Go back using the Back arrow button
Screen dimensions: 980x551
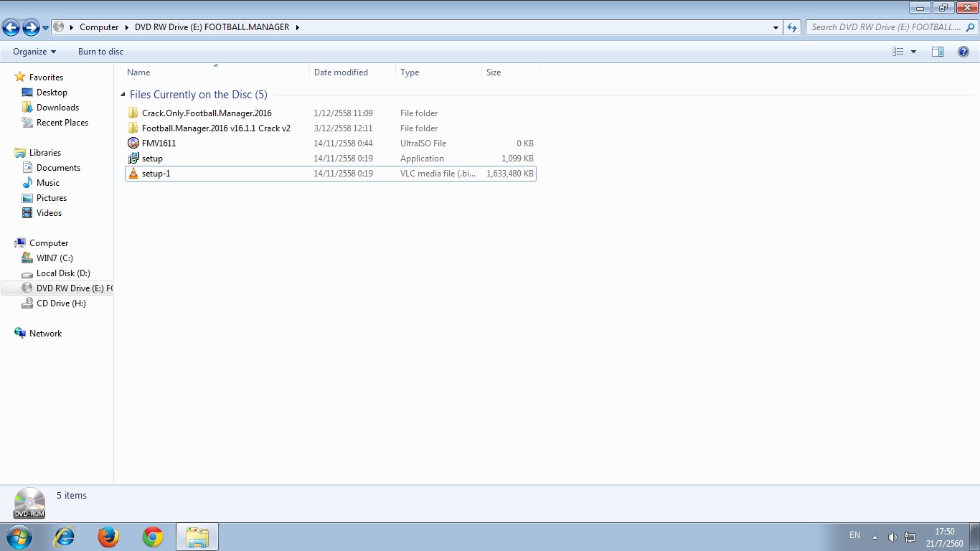(11, 28)
